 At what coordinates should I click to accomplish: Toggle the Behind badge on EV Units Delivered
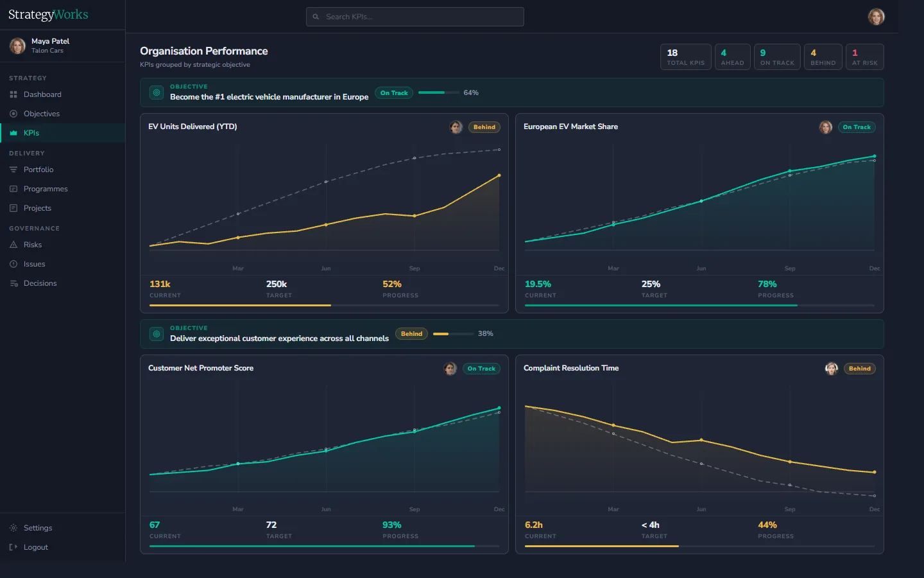[x=484, y=127]
